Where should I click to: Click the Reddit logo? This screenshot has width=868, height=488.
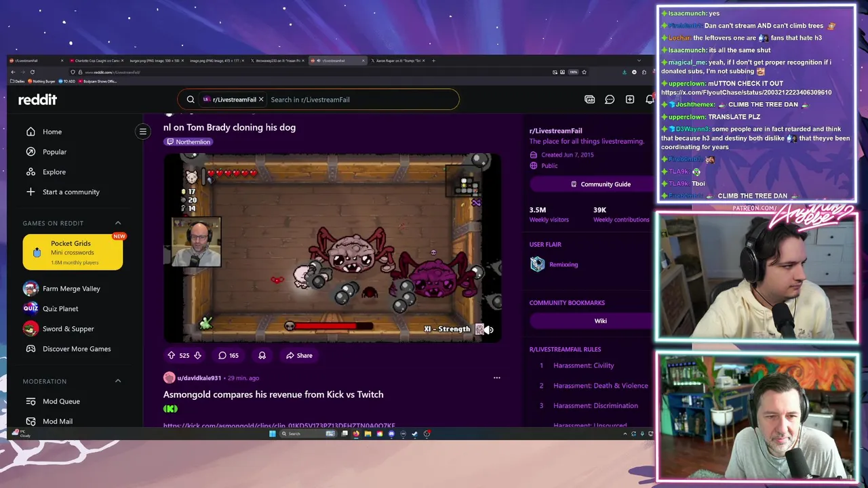coord(37,100)
